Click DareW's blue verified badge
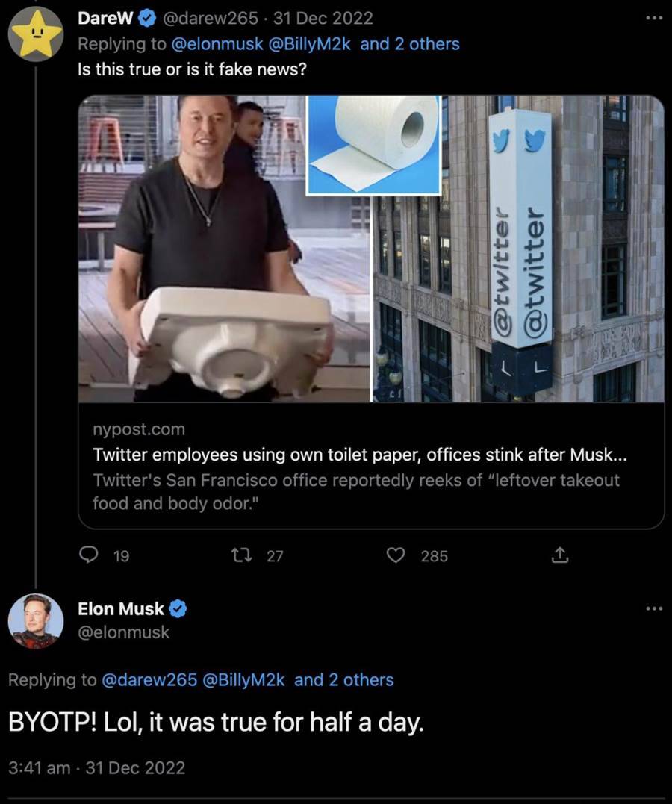The image size is (672, 804). click(147, 19)
